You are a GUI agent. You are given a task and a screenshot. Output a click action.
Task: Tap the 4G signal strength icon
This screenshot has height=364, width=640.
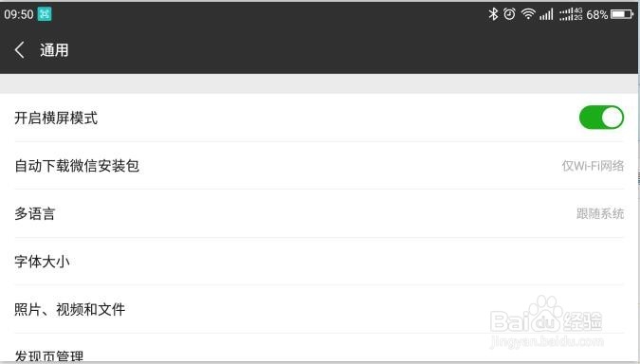570,14
